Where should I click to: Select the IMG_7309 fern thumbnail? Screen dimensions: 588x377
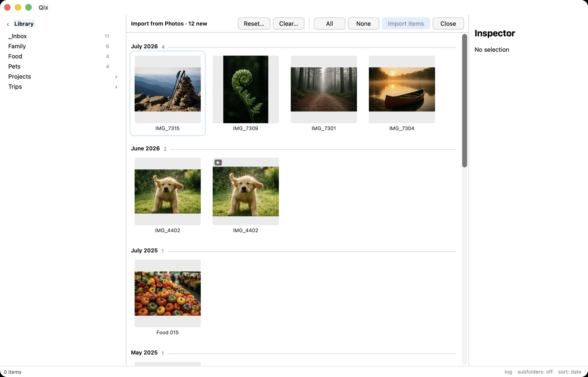pos(246,89)
